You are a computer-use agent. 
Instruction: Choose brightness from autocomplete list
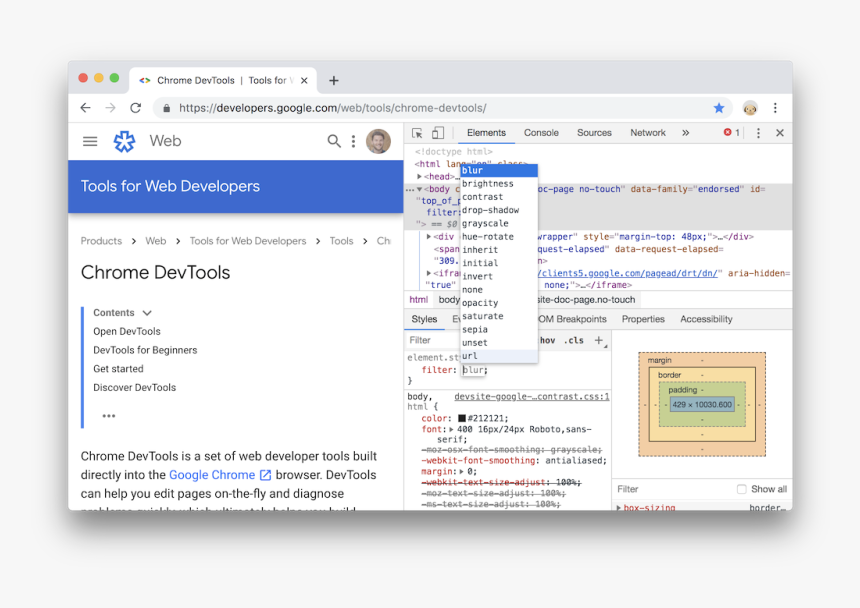499,184
